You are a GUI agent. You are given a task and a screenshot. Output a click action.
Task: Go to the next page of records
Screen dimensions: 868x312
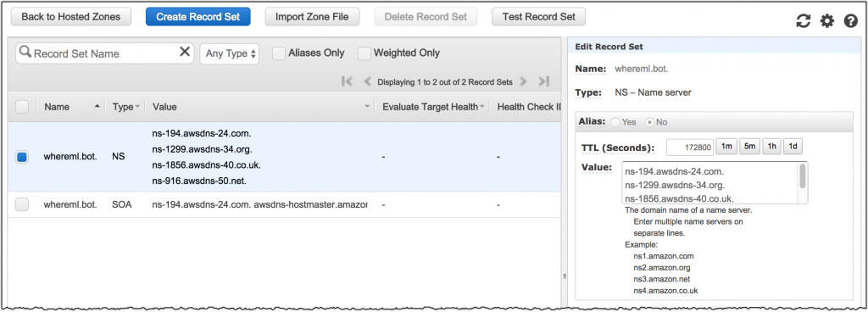point(523,82)
